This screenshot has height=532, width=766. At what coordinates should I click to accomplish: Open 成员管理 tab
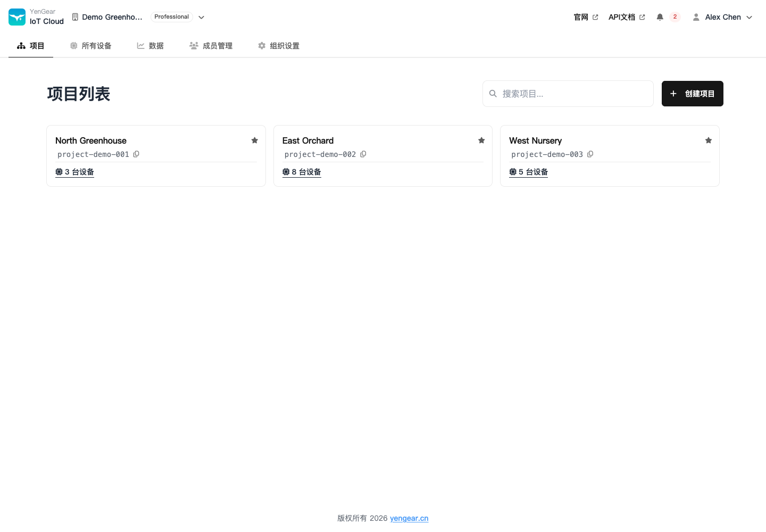211,46
